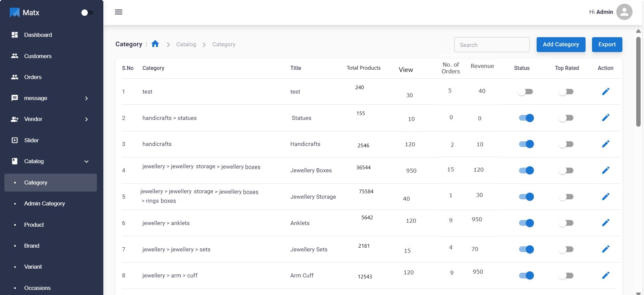
Task: Open Dashboard from the sidebar
Action: click(x=38, y=35)
